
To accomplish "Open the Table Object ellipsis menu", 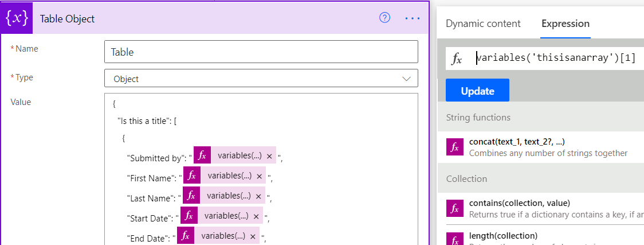I will (413, 18).
